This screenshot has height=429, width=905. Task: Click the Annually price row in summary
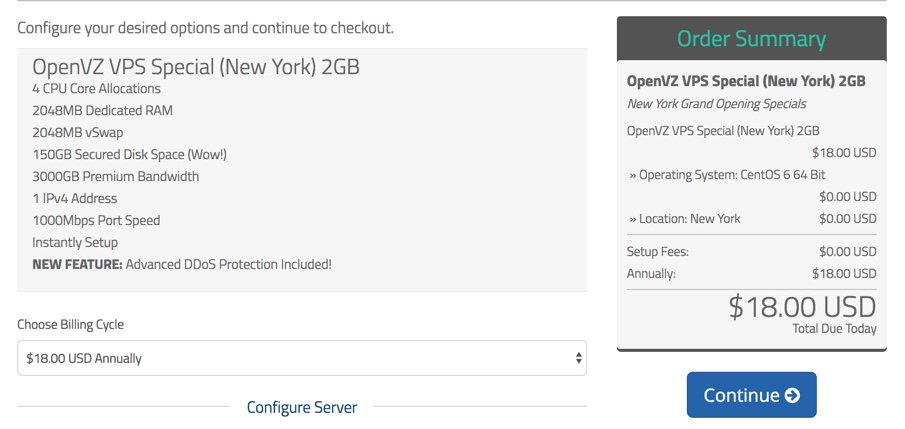(x=751, y=274)
